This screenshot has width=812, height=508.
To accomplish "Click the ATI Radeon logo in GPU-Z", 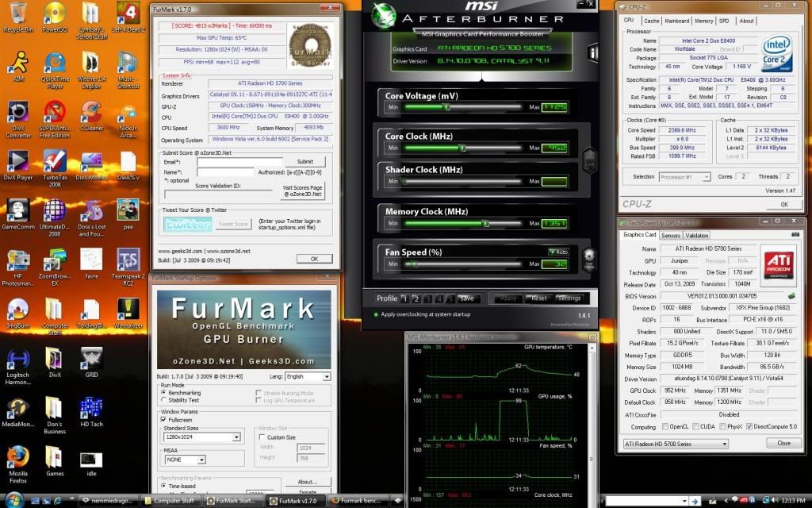I will [778, 265].
